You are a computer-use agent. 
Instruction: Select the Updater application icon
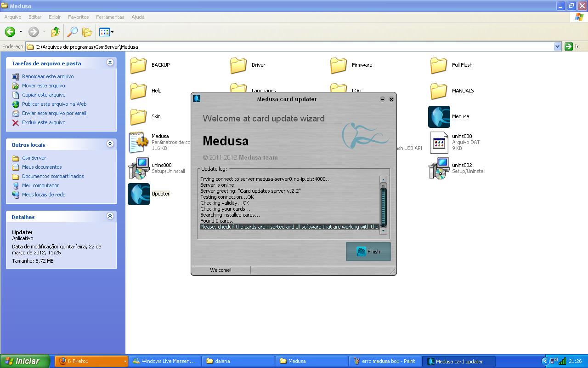click(139, 194)
